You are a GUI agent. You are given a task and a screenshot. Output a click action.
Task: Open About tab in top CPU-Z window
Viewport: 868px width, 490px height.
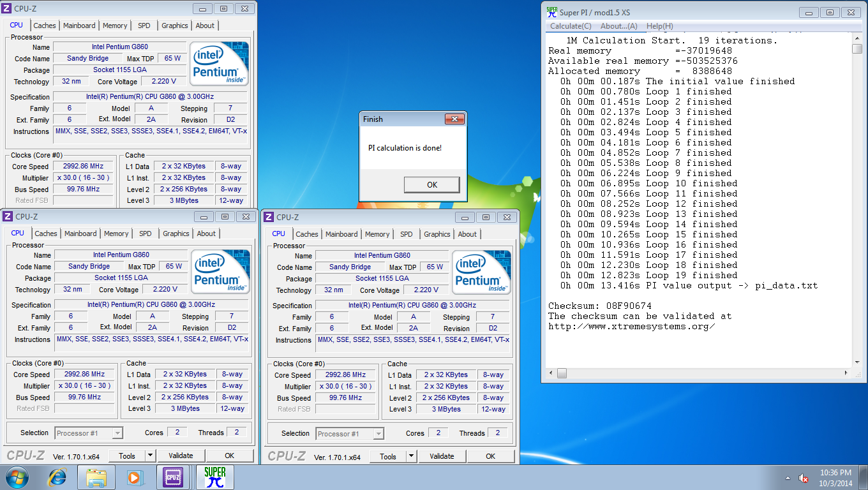point(205,26)
